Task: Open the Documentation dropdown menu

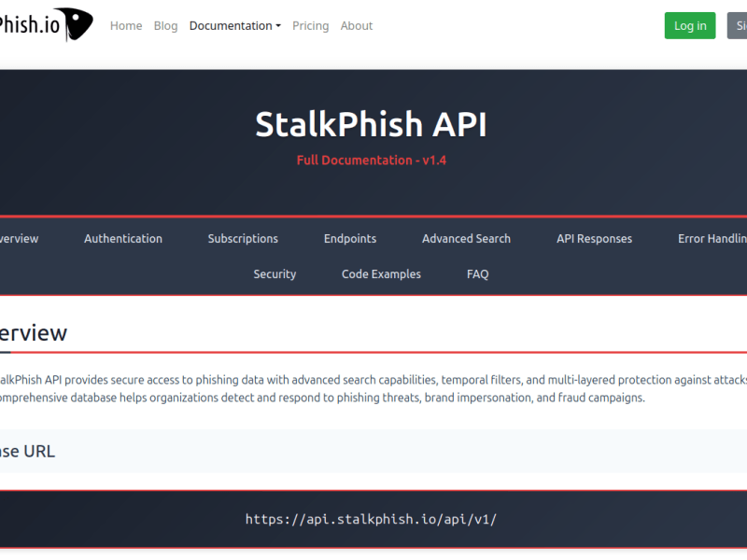Action: 234,25
